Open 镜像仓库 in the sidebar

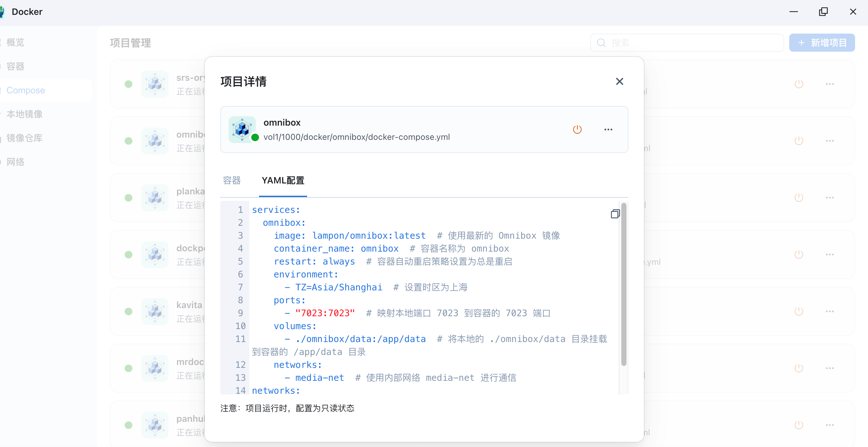[25, 138]
